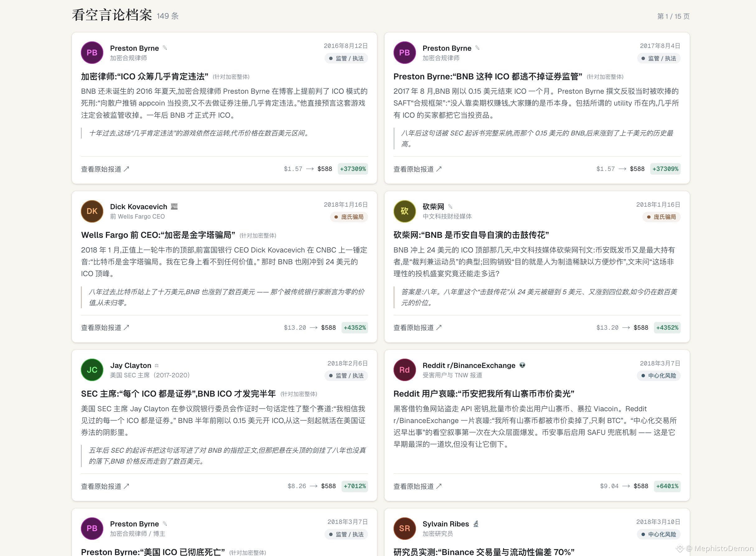The width and height of the screenshot is (756, 556).
Task: Click the name Dick Kovacevich
Action: (138, 207)
